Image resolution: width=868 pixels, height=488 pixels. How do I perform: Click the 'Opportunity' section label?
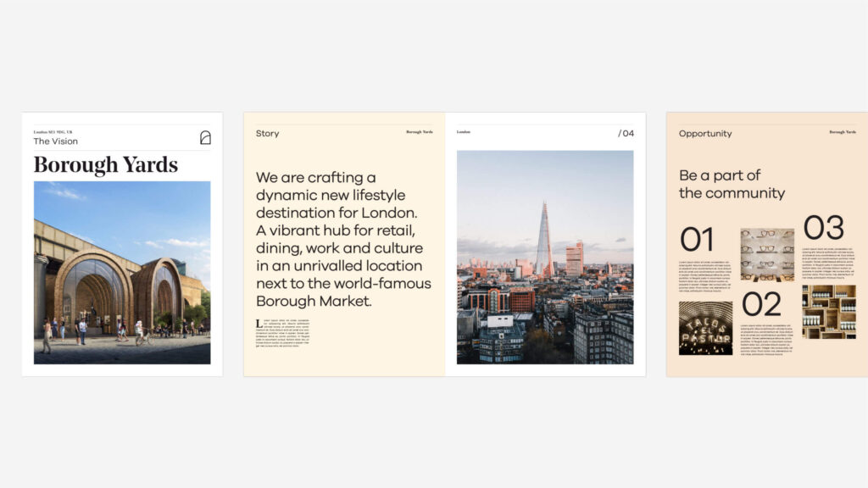pyautogui.click(x=704, y=134)
